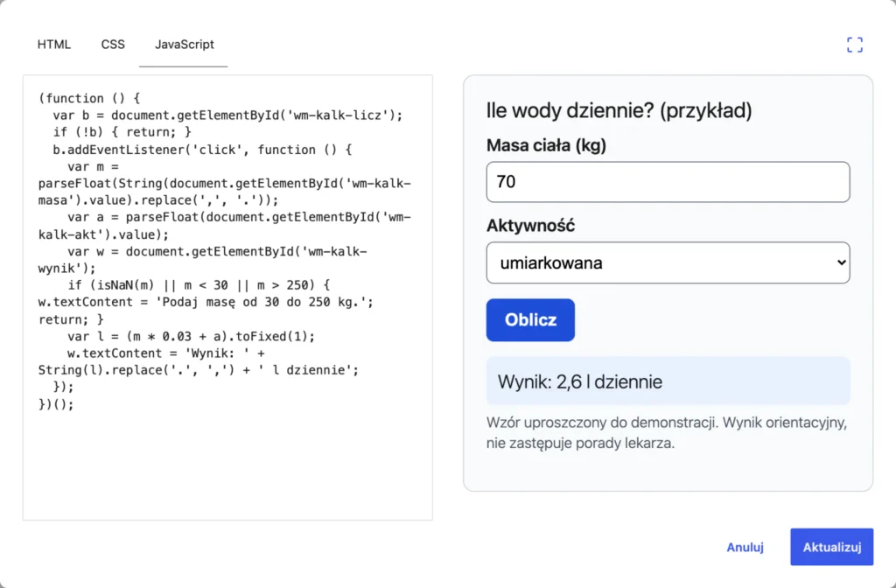Click the 'Masa ciała (kg)' label
The image size is (896, 588).
tap(546, 145)
